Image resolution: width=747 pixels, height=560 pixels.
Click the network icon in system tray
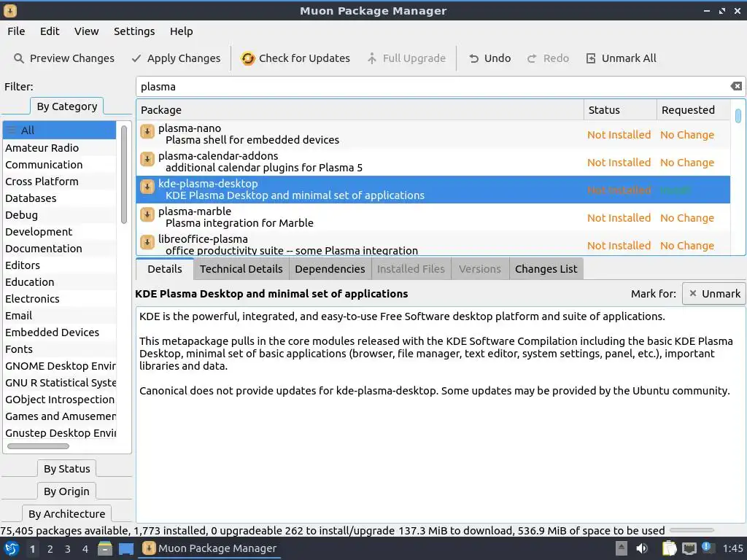(x=689, y=548)
